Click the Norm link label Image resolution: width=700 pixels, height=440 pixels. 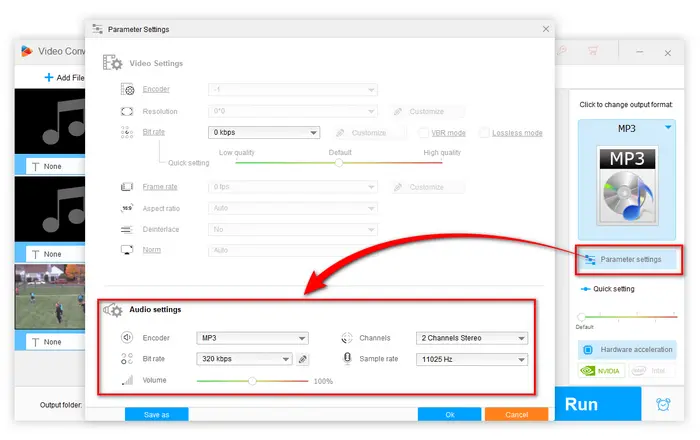[151, 250]
